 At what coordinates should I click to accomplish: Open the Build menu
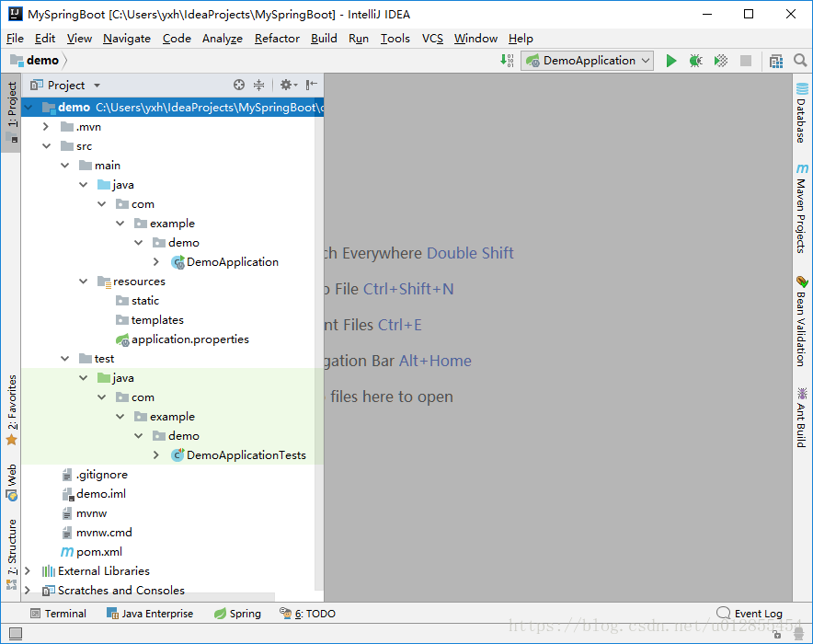[324, 39]
